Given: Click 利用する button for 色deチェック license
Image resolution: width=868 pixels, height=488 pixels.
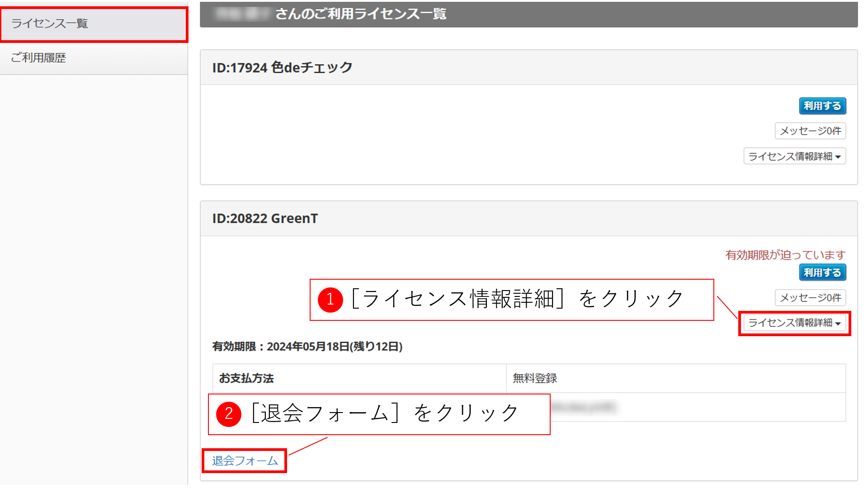Looking at the screenshot, I should 822,106.
